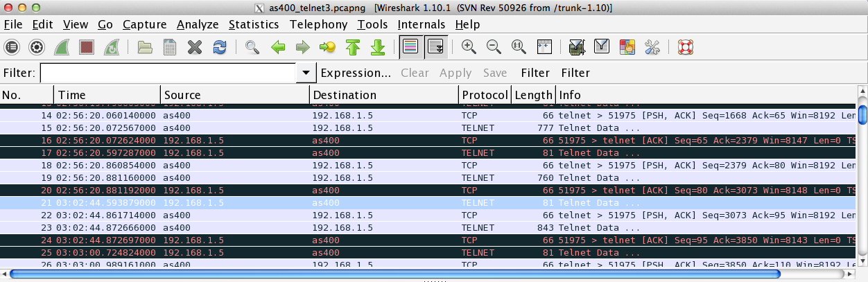Image resolution: width=868 pixels, height=282 pixels.
Task: Select packet 16 ACK row
Action: click(x=428, y=140)
